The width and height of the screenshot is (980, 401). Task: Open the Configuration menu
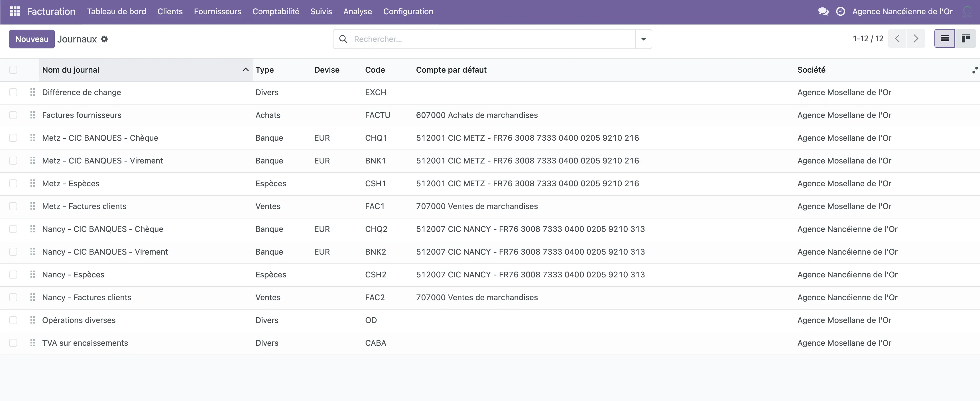click(408, 11)
